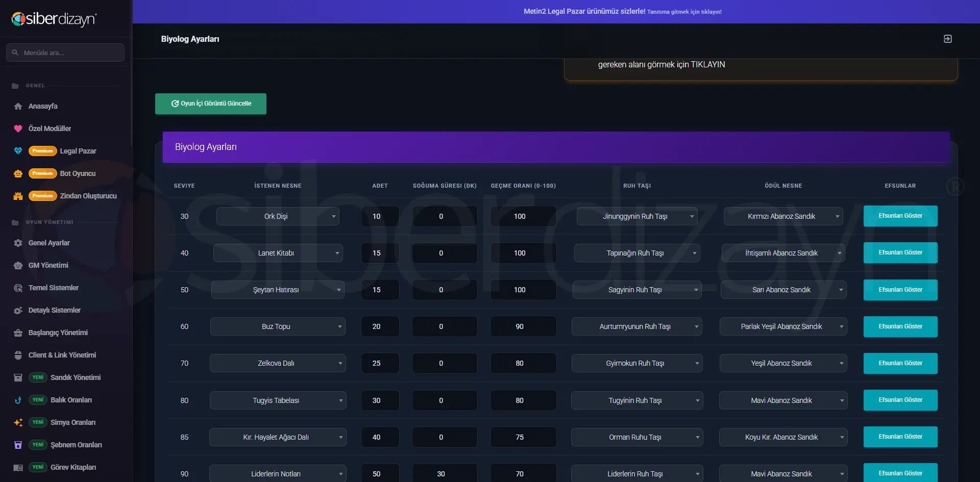Open Anasayfa from the sidebar

(x=43, y=106)
